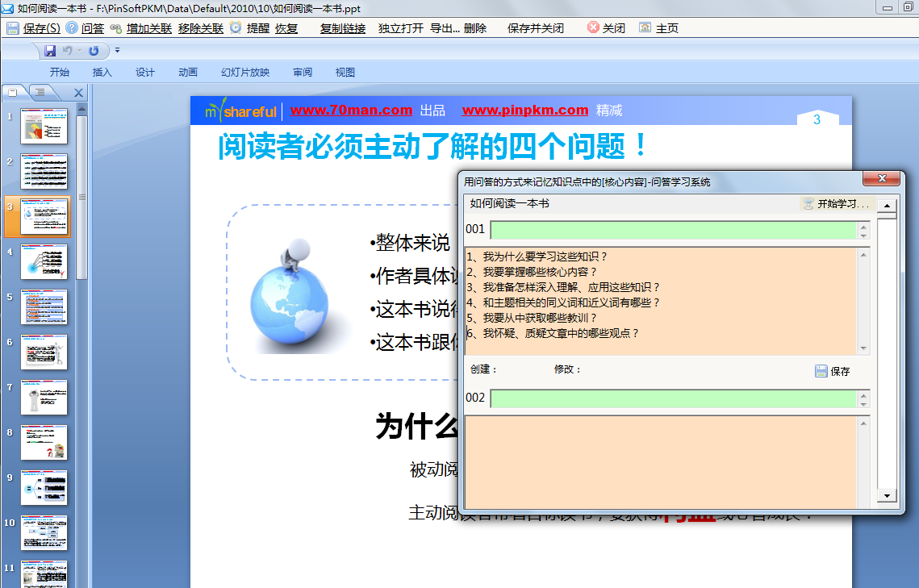Select slide 5 thumbnail
Screen dimensions: 919x588
tap(44, 307)
